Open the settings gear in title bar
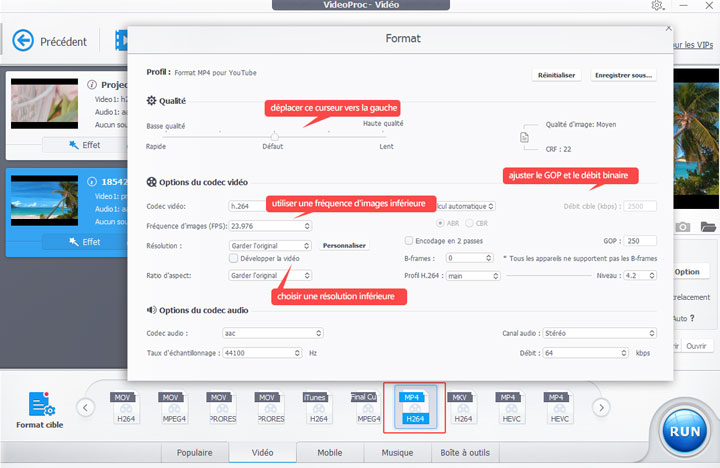 tap(658, 5)
